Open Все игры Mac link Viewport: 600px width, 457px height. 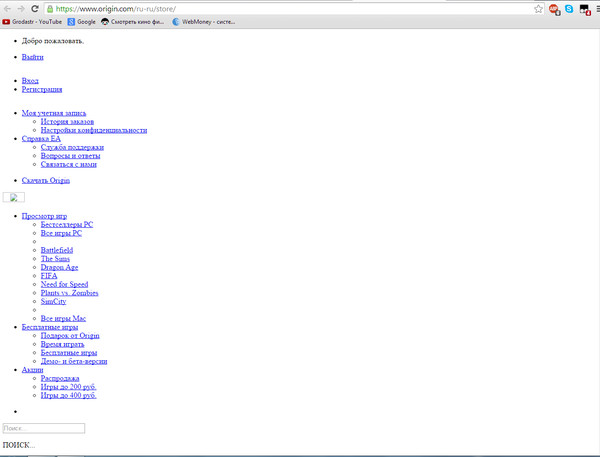(63, 318)
